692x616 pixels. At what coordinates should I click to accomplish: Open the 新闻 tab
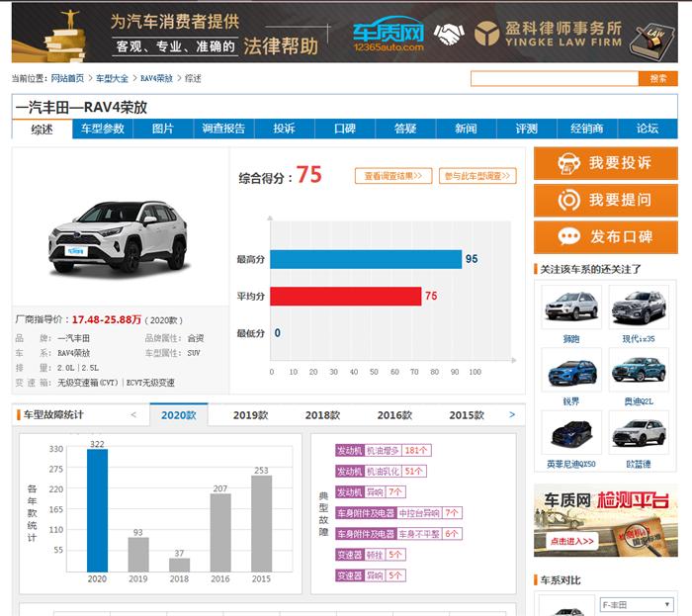[466, 129]
